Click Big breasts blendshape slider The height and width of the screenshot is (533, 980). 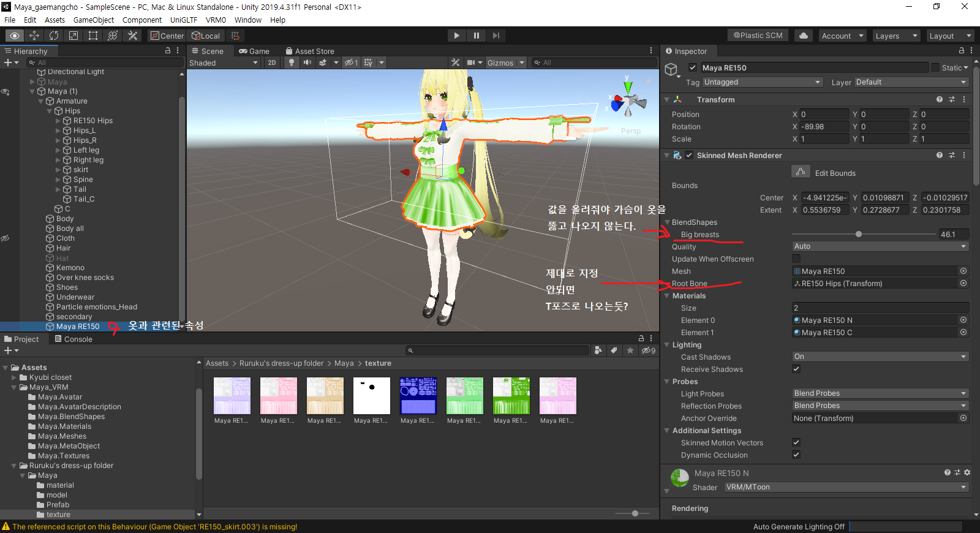864,234
